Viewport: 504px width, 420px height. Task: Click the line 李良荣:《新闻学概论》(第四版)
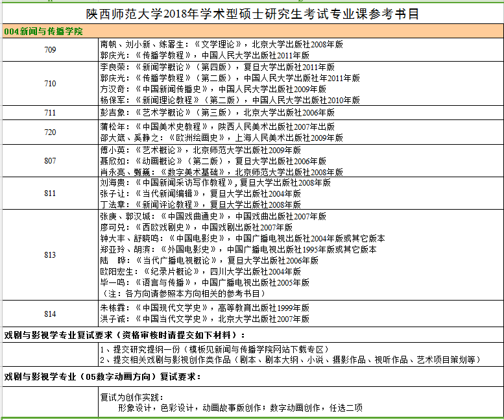pyautogui.click(x=217, y=67)
